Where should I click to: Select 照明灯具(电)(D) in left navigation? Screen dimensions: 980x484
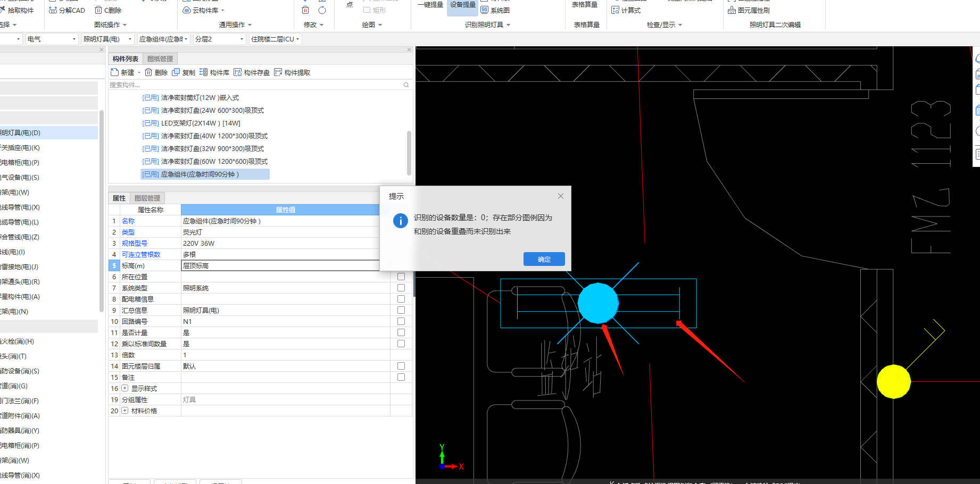click(49, 132)
